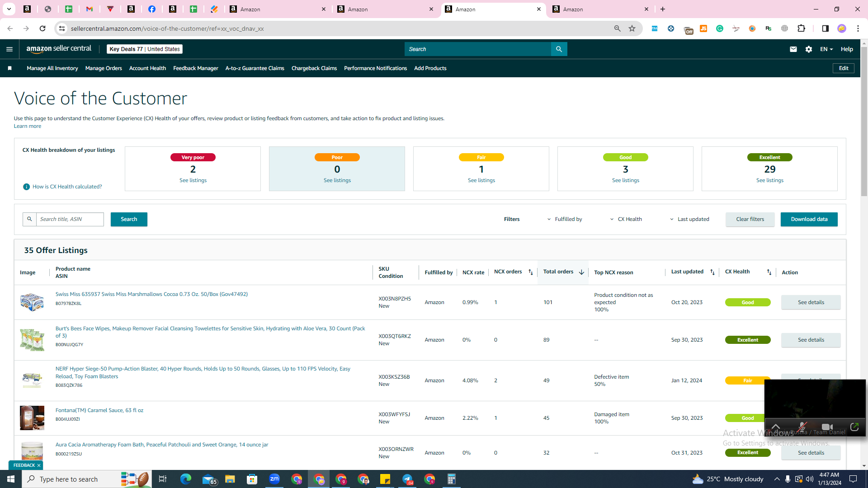
Task: Click the header search magnifier button
Action: pos(559,49)
